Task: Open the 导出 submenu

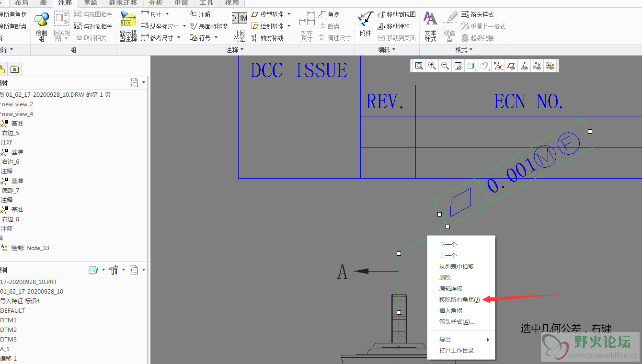Action: coord(460,339)
